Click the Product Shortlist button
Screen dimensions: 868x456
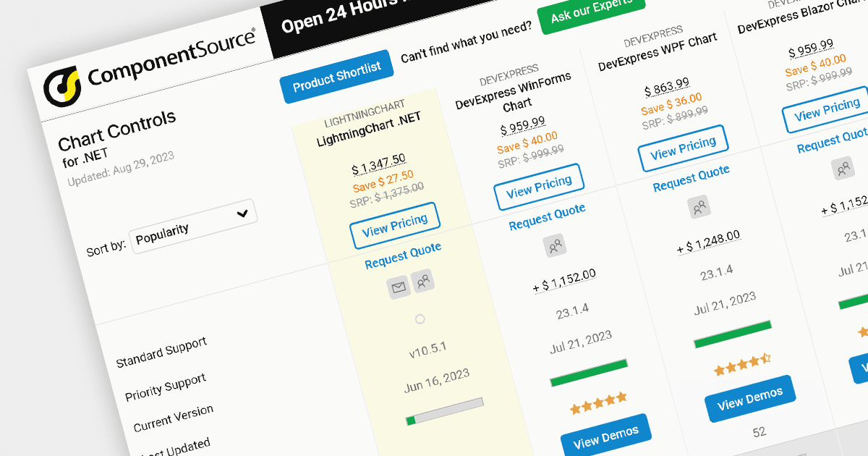[336, 77]
